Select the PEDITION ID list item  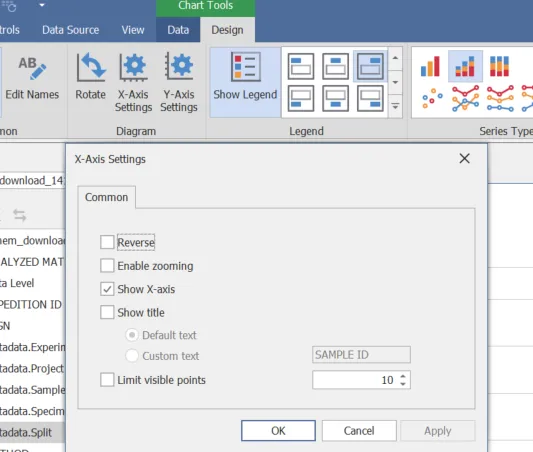33,305
